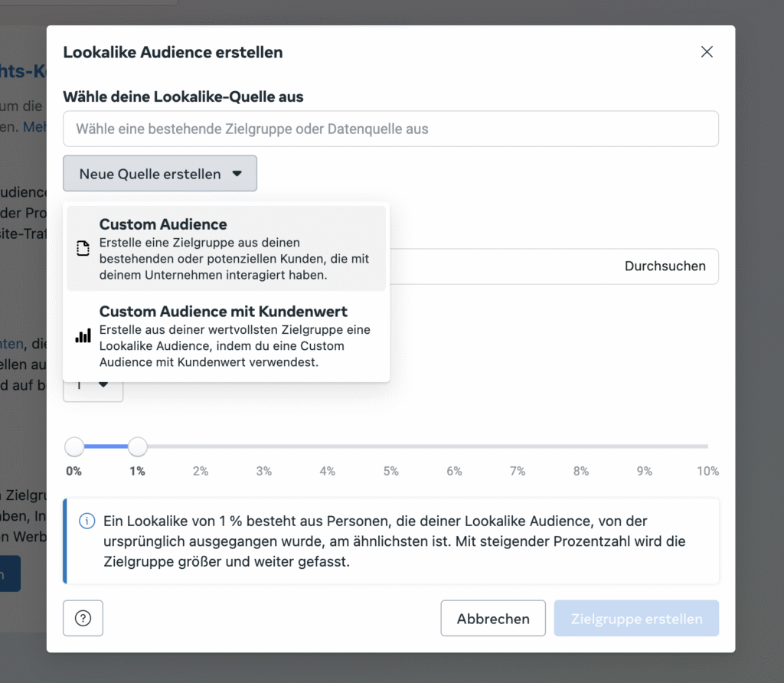
Task: Click the Kundenwert bar chart icon
Action: pos(83,335)
